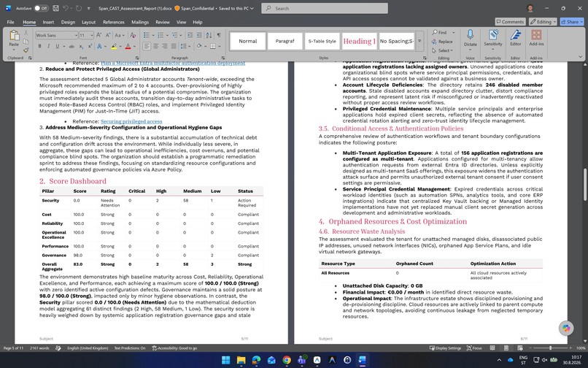588x368 pixels.
Task: Adjust the zoom slider in status bar
Action: [x=551, y=348]
